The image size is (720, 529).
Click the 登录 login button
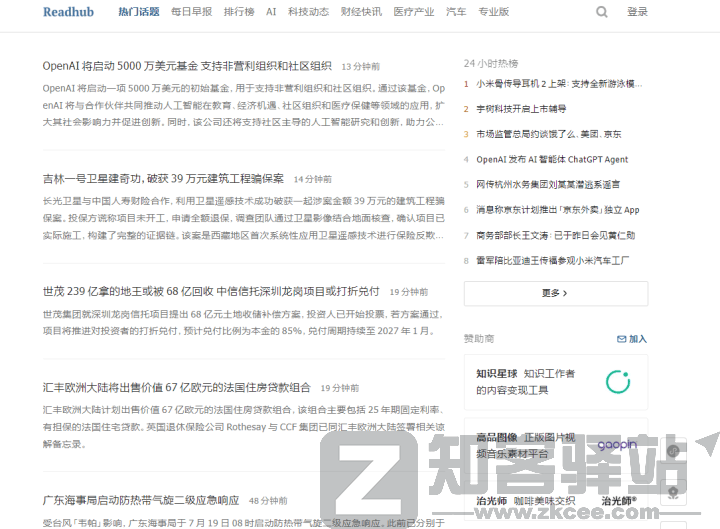tap(637, 12)
